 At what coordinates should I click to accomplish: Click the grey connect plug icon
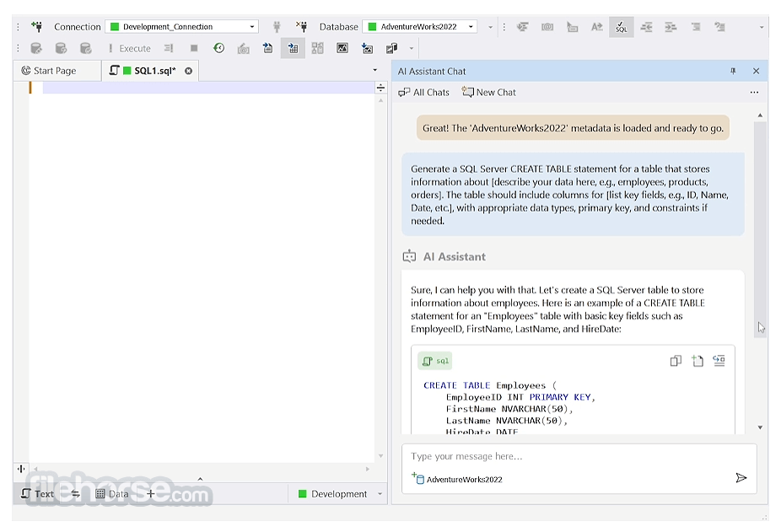pos(277,26)
